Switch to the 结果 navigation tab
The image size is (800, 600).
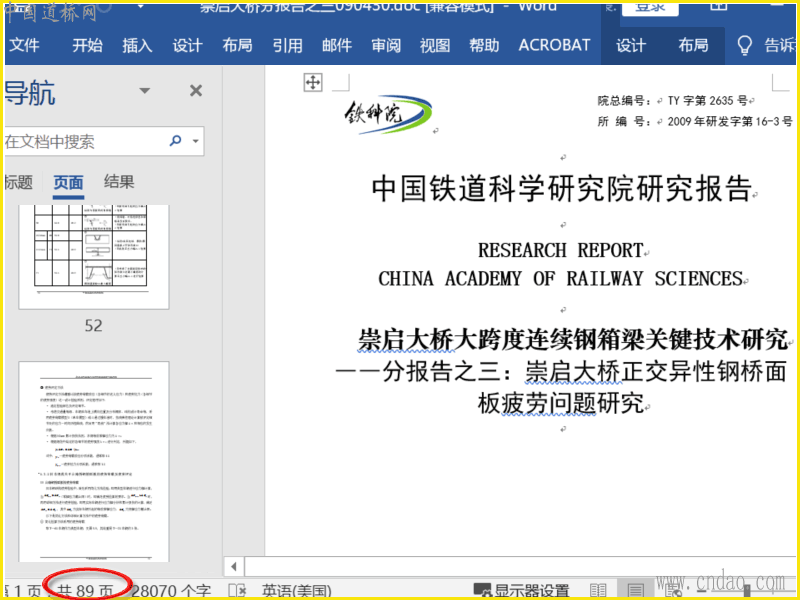tap(119, 182)
